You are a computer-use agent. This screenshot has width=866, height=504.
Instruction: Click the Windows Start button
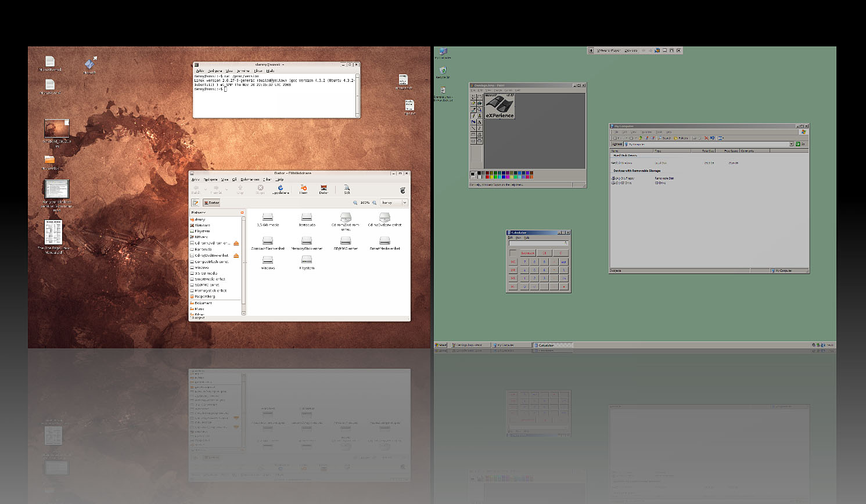441,345
